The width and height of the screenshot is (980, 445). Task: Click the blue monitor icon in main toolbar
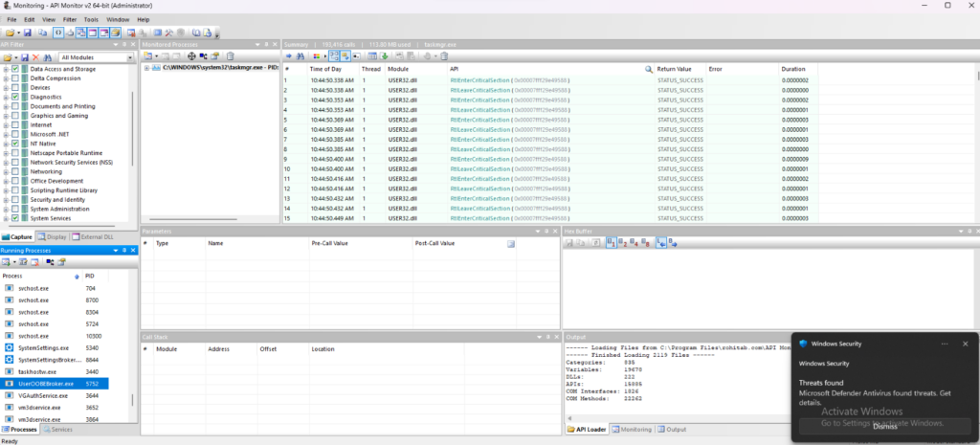tap(158, 33)
